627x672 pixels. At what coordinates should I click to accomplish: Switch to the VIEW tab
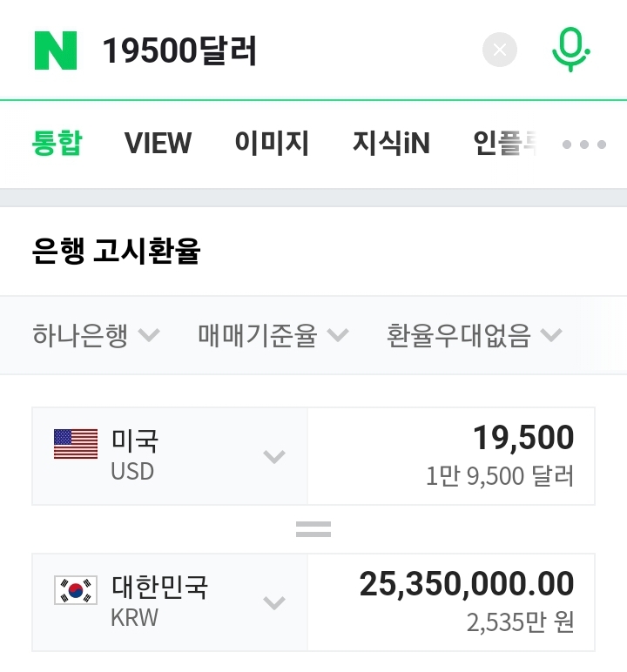coord(158,143)
